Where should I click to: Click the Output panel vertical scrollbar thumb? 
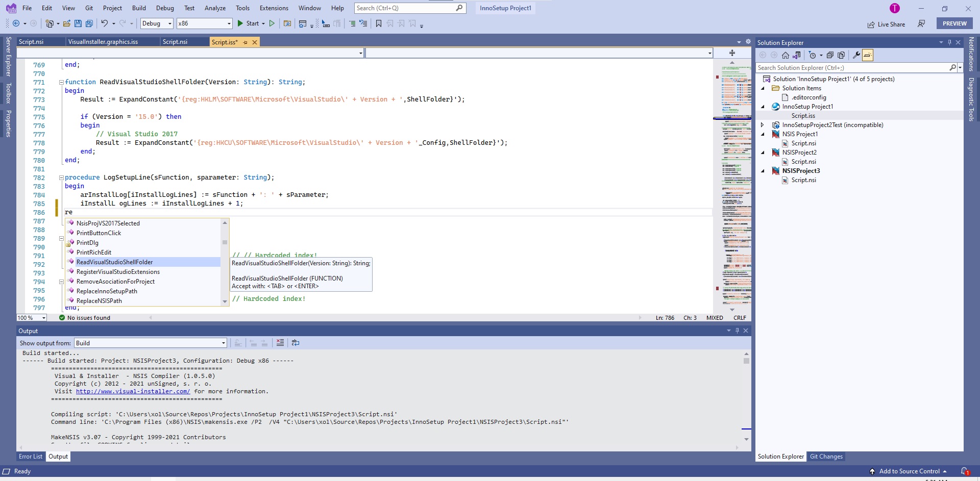point(746,361)
